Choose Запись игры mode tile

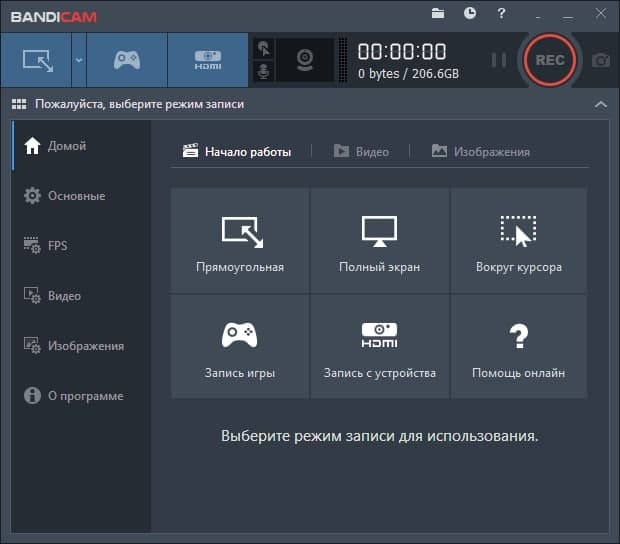240,346
